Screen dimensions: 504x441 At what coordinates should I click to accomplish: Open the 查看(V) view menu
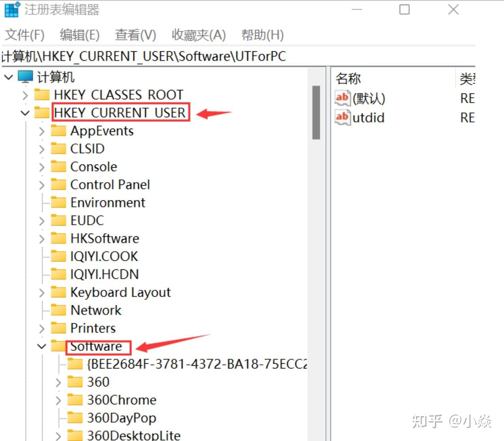[135, 35]
